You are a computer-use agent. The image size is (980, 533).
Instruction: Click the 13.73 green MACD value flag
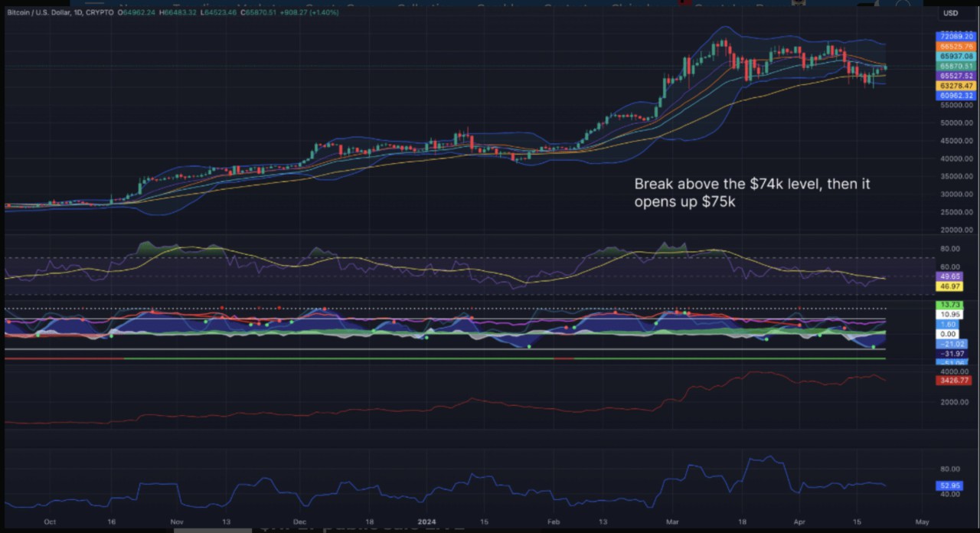pos(950,304)
